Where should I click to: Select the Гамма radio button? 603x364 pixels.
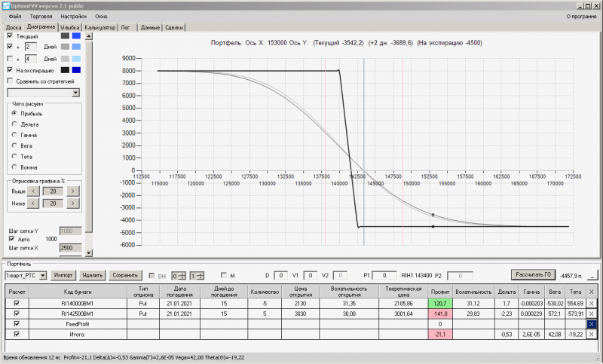pyautogui.click(x=14, y=135)
